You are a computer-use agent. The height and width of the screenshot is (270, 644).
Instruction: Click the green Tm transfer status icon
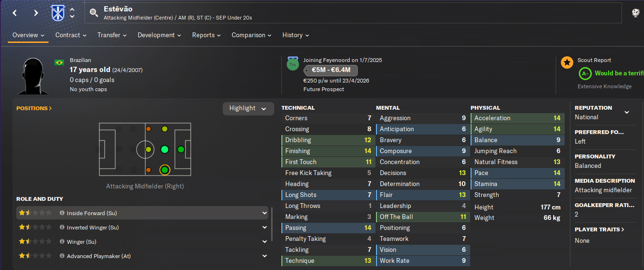coord(293,64)
